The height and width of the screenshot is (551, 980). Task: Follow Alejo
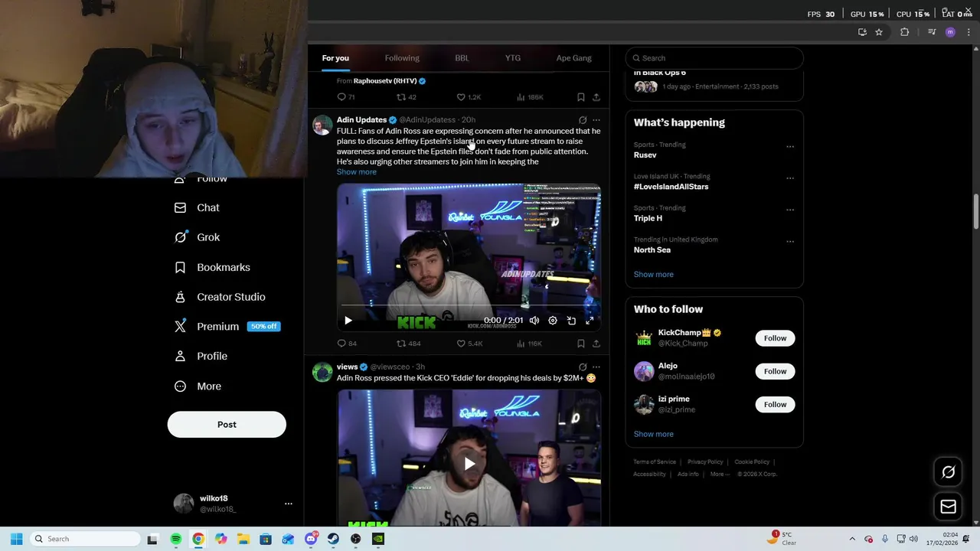click(x=775, y=371)
